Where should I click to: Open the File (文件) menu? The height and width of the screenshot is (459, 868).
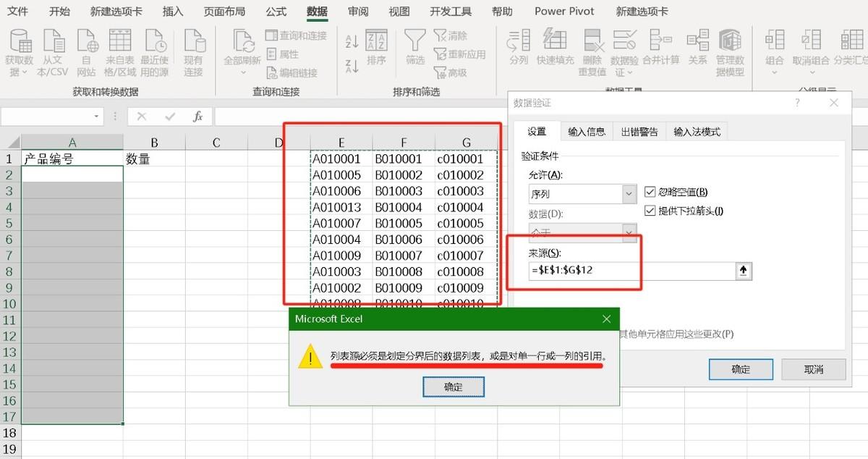(x=17, y=12)
